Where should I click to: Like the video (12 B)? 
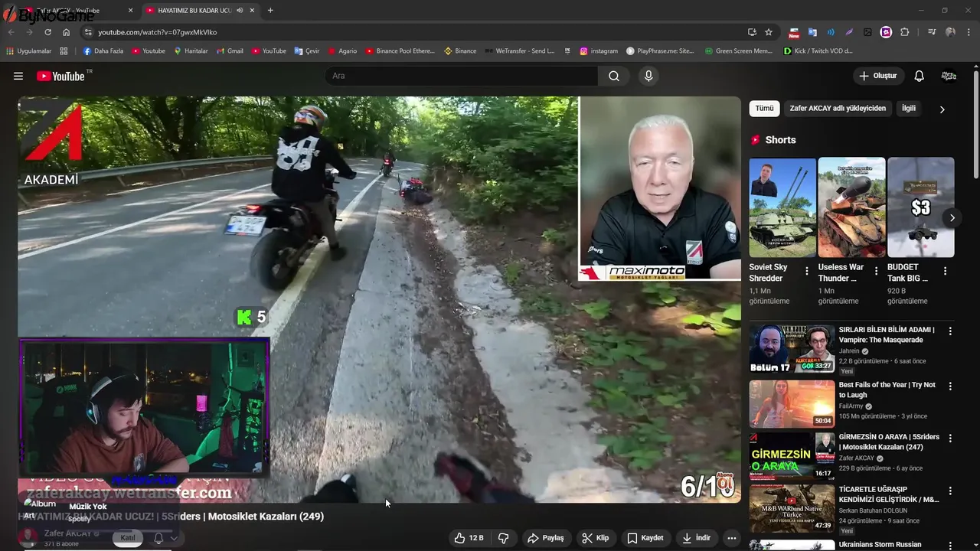point(469,538)
